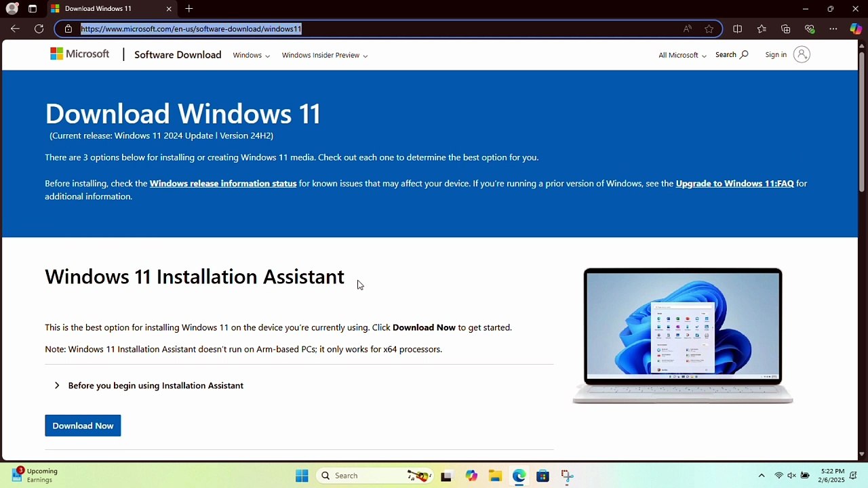The height and width of the screenshot is (488, 868).
Task: Refresh the page with reload icon
Action: click(x=39, y=28)
